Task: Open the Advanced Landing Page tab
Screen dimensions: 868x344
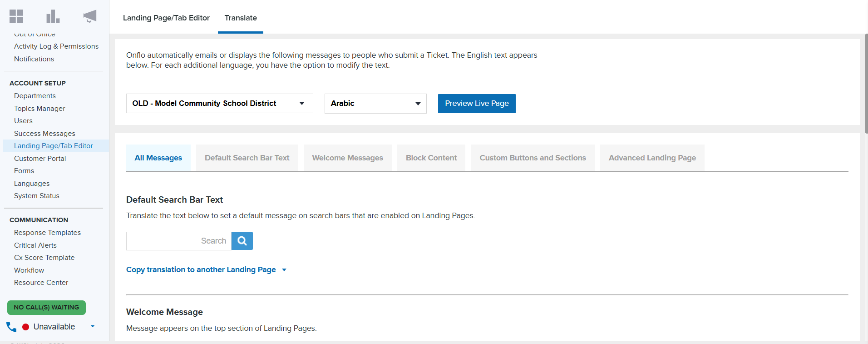Action: pos(652,158)
